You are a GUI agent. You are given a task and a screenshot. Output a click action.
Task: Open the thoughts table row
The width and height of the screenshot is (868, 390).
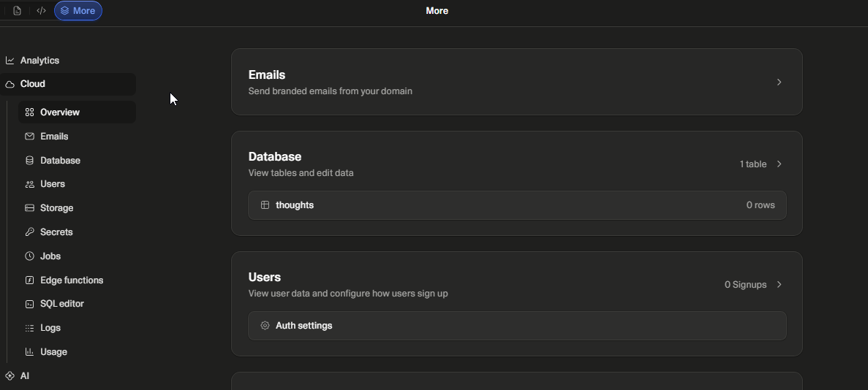(x=517, y=205)
